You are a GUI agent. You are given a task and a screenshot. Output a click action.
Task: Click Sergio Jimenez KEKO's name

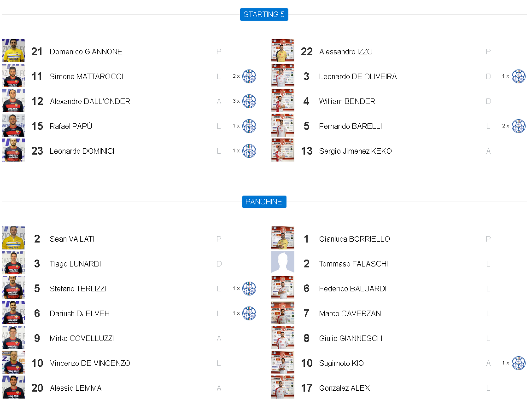[x=356, y=151]
